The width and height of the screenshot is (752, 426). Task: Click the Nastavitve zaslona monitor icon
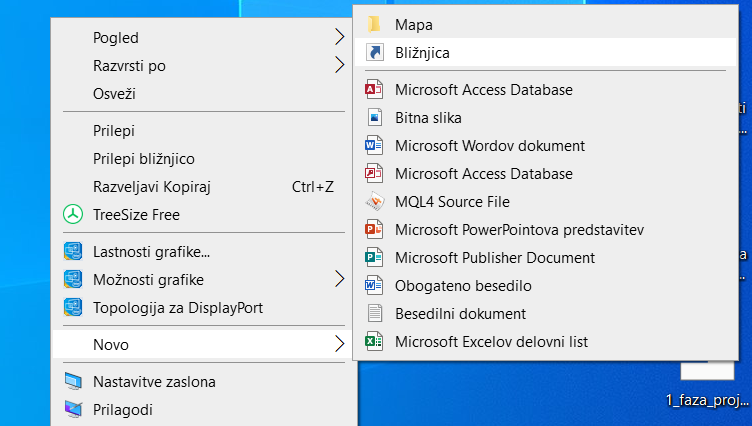pyautogui.click(x=73, y=381)
